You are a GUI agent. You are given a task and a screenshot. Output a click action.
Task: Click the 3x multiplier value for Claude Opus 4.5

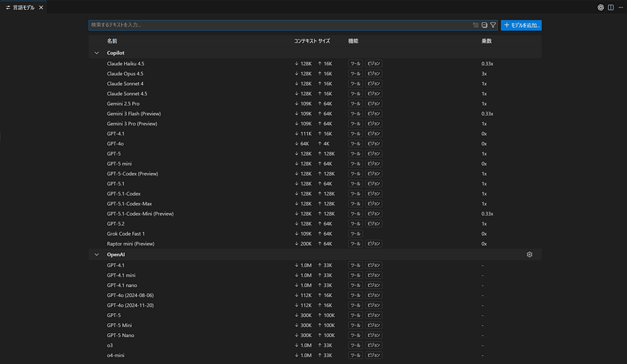click(x=483, y=73)
